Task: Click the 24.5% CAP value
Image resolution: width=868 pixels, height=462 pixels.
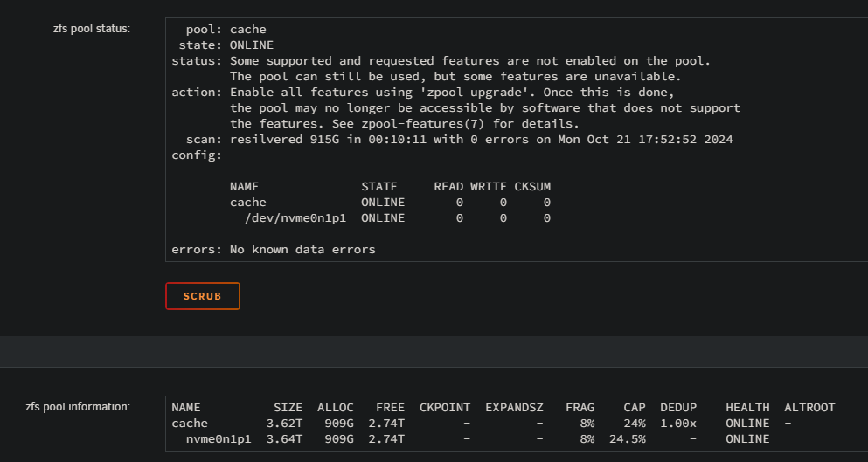Action: pos(628,438)
